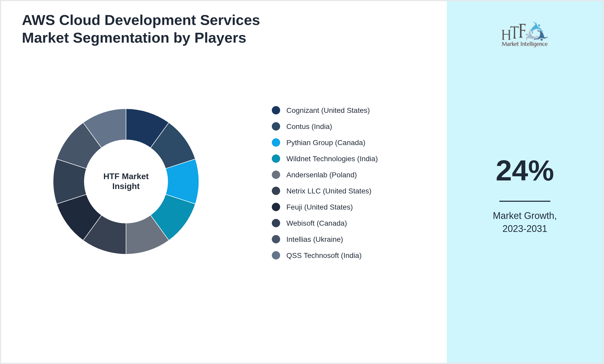
Task: Select the Webisoft (Canada) legend dot
Action: tap(276, 223)
